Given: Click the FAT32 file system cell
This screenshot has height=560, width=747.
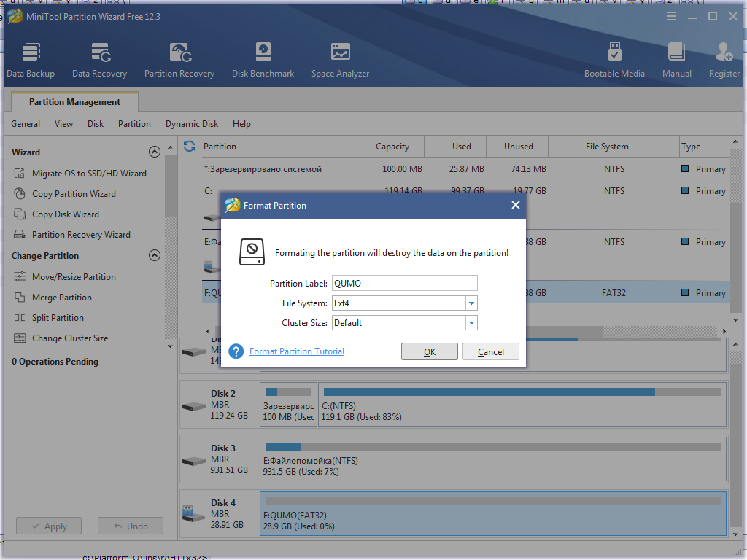Looking at the screenshot, I should (x=614, y=293).
